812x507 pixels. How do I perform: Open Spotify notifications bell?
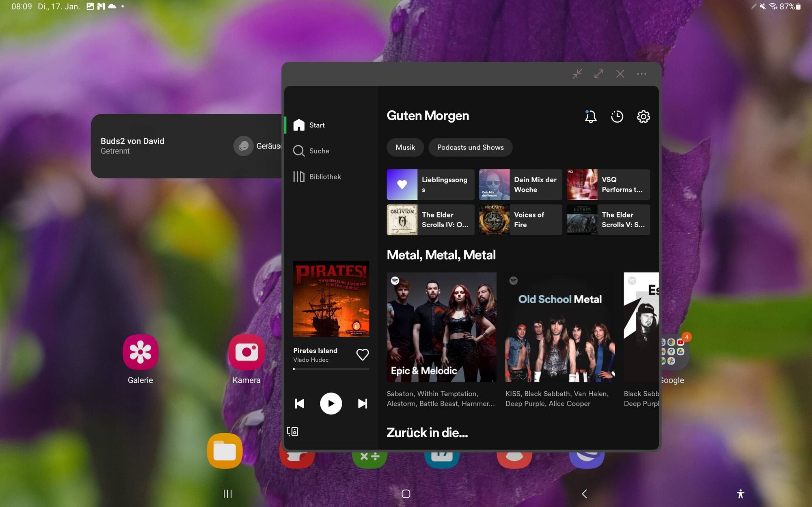590,117
